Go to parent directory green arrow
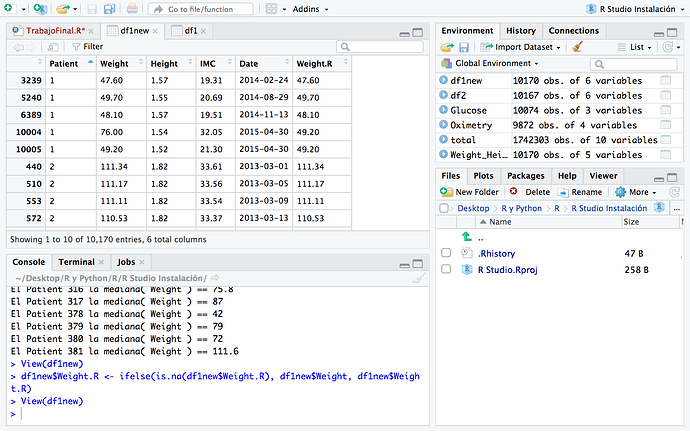 click(466, 237)
